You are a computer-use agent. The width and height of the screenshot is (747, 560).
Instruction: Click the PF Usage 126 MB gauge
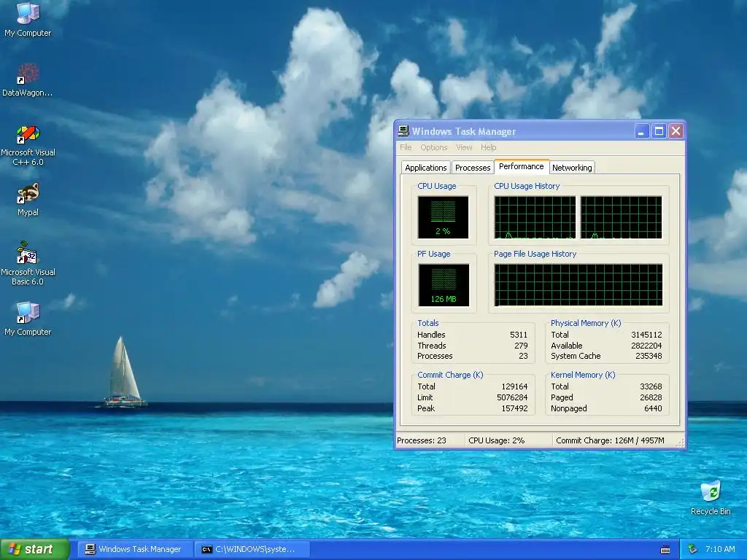[444, 285]
